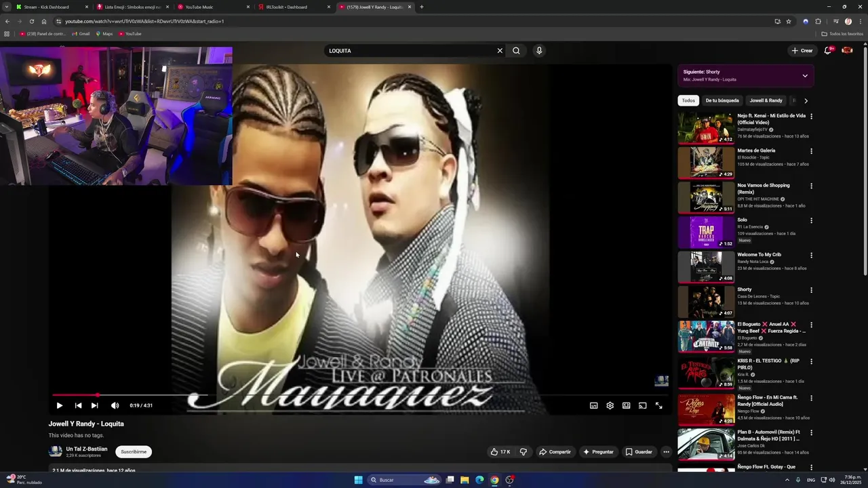Cast video to TV icon
Screen dimensions: 868x488
(642, 405)
